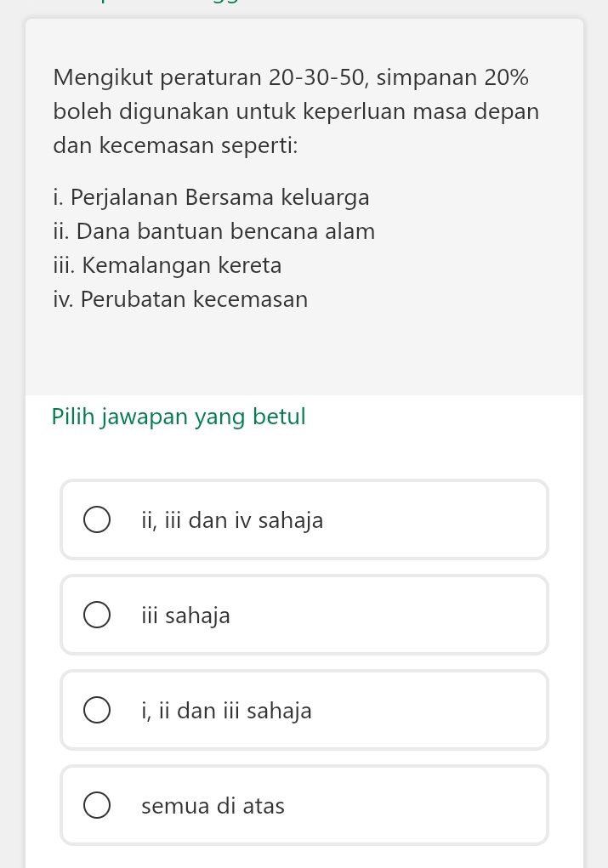Click statement "iii. Kemalangan kereta"

[167, 266]
